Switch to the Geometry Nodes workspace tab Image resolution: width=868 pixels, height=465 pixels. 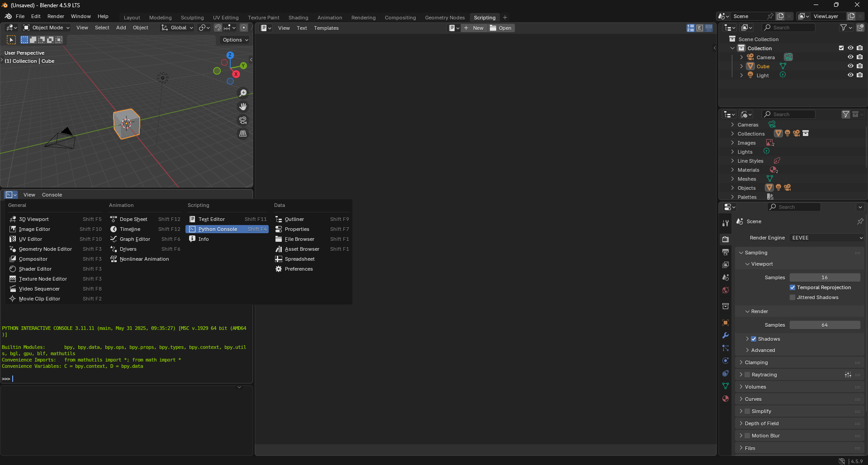pos(445,18)
